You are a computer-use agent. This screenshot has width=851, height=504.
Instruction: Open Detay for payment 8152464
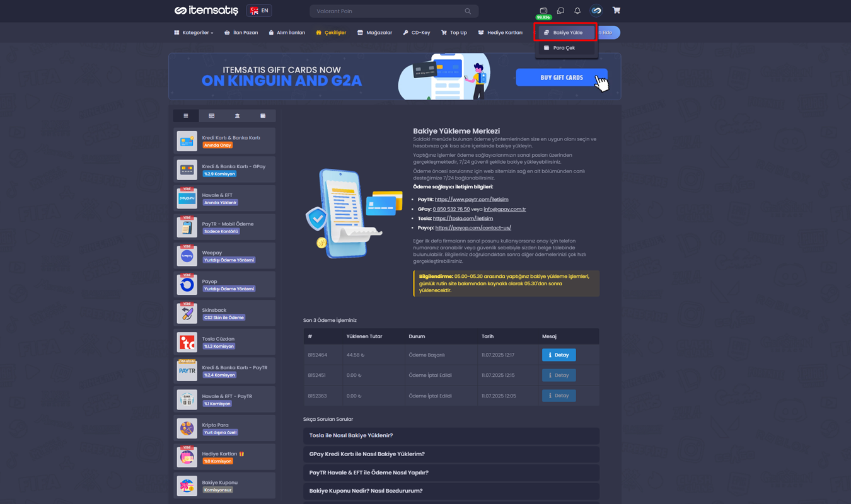(x=559, y=355)
